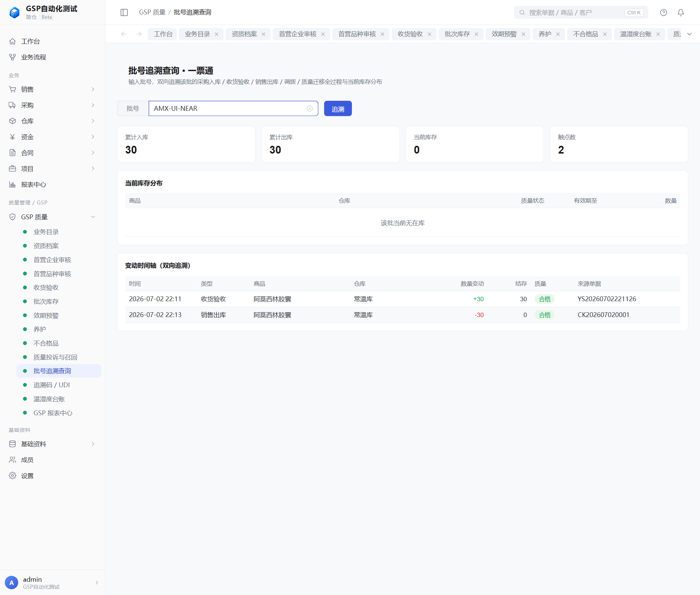
Task: Open 工作台 from the sidebar home icon
Action: coord(13,41)
